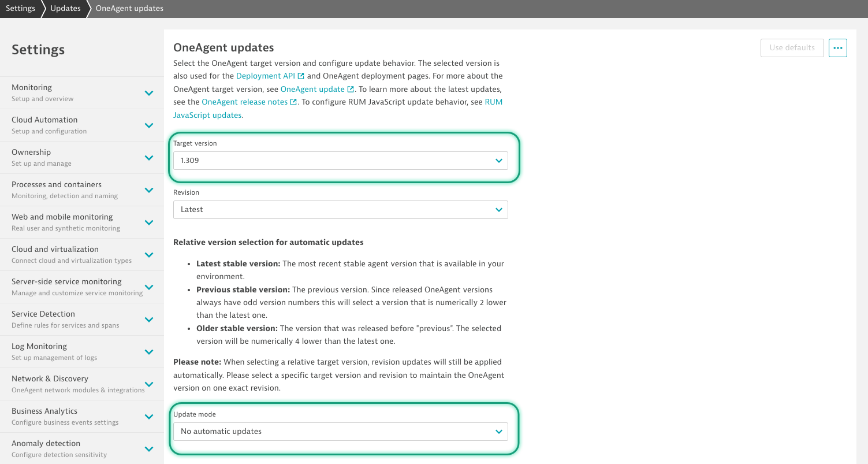This screenshot has height=464, width=868.
Task: Click the Use defaults button
Action: click(x=792, y=48)
